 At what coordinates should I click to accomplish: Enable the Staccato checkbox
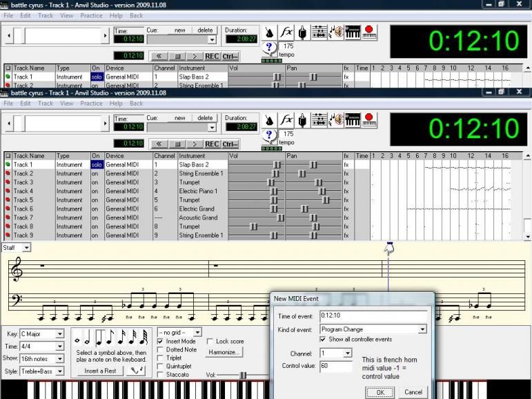point(160,375)
